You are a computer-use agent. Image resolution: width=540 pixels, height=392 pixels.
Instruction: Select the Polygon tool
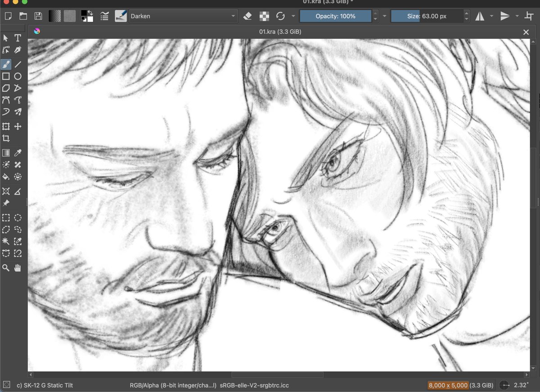tap(6, 88)
